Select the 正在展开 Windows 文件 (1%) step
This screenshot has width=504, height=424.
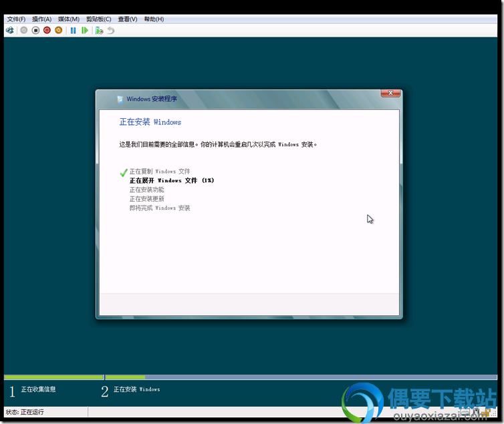[x=172, y=180]
